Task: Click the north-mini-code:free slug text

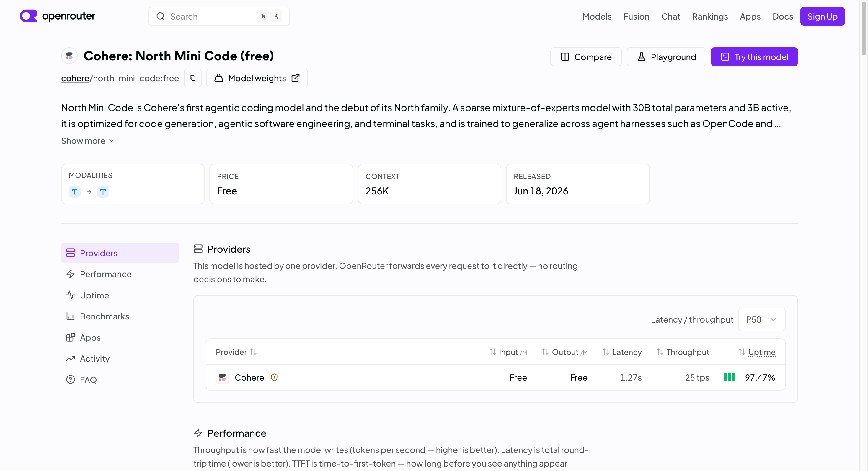Action: [x=136, y=78]
